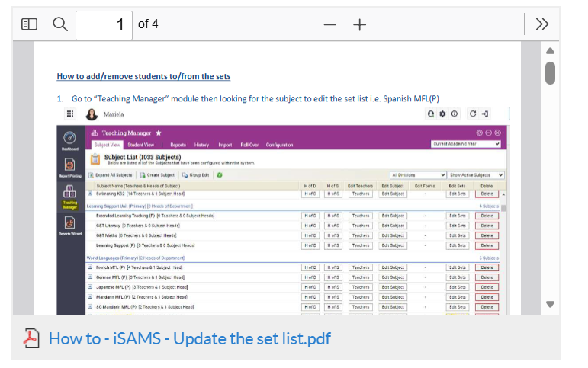Open the How to - iSAMS PDF link
The image size is (588, 368).
(x=189, y=339)
